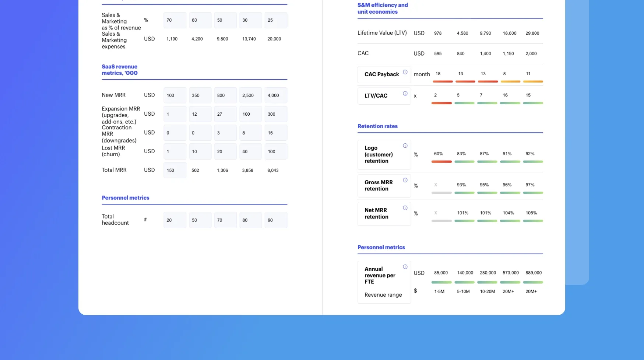This screenshot has width=644, height=360.
Task: Click the Retention rates section heading
Action: pos(377,126)
